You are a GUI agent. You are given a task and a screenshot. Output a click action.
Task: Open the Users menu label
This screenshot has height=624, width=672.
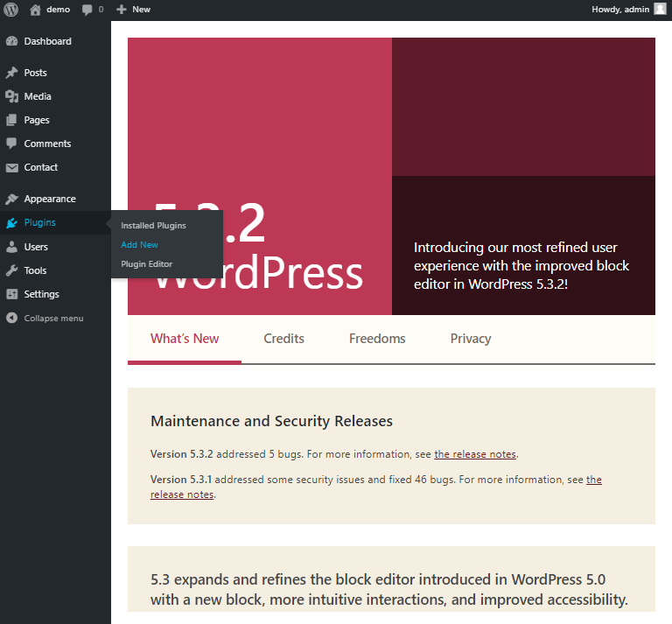pyautogui.click(x=36, y=247)
